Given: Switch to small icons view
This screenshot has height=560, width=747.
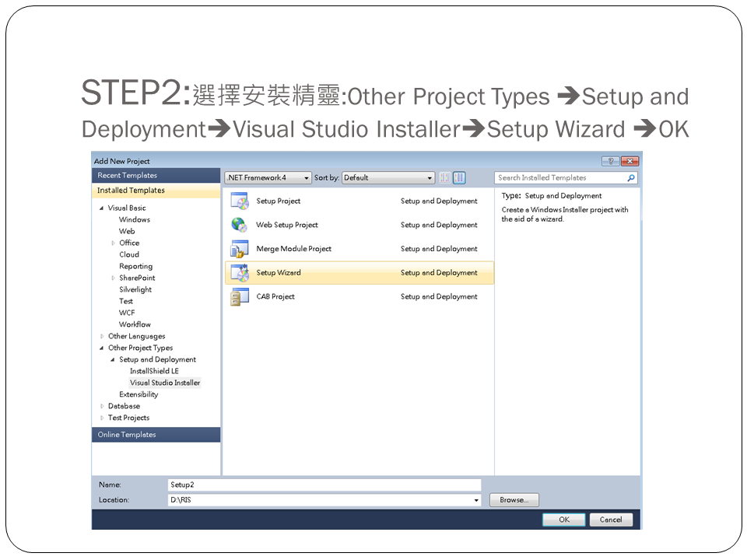Looking at the screenshot, I should pos(444,177).
